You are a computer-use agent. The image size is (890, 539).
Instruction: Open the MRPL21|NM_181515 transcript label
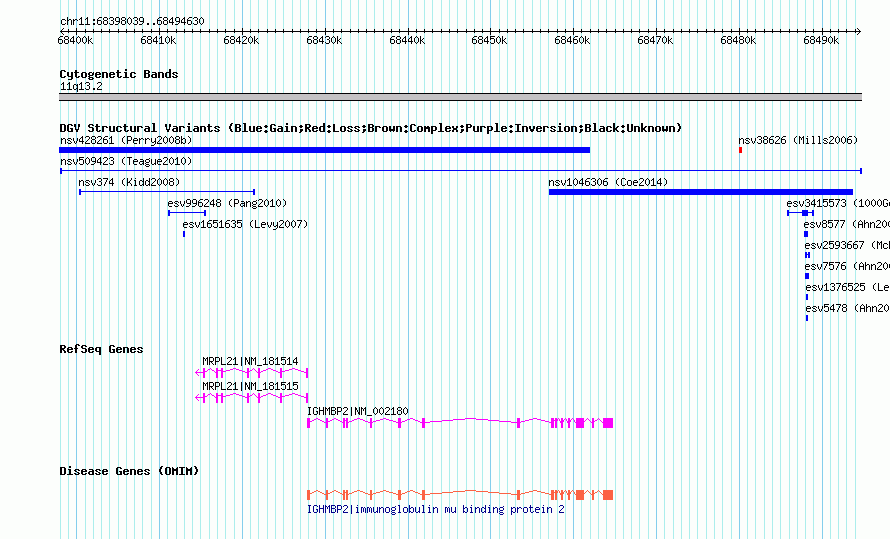(x=250, y=386)
